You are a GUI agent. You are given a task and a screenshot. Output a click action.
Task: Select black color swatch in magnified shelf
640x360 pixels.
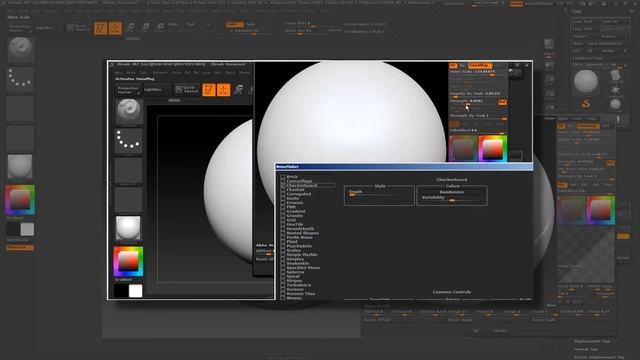pos(121,291)
